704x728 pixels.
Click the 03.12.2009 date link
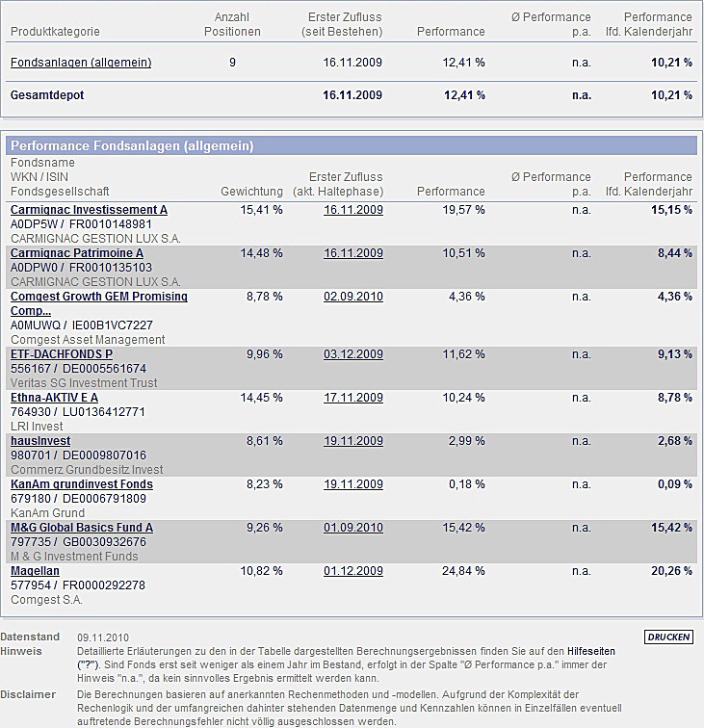click(352, 354)
